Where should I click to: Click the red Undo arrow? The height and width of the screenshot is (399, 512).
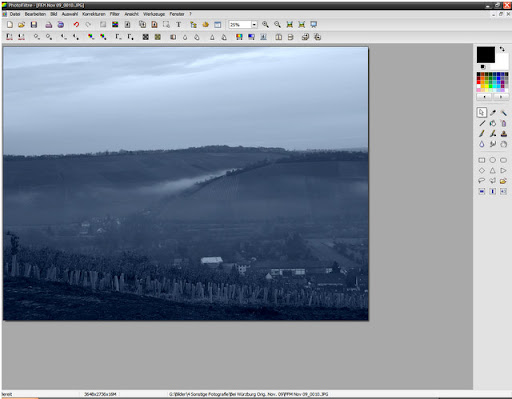coord(76,25)
